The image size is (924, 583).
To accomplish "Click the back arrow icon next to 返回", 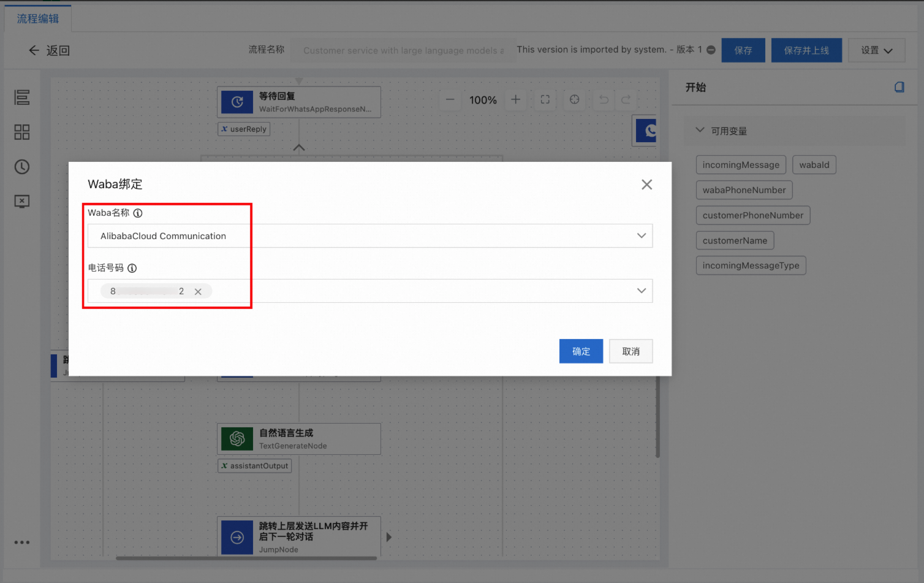I will tap(34, 50).
